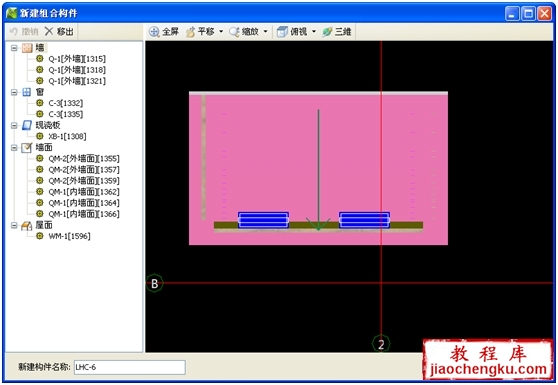Select Q-1[外墙][1315] tree item

point(77,59)
